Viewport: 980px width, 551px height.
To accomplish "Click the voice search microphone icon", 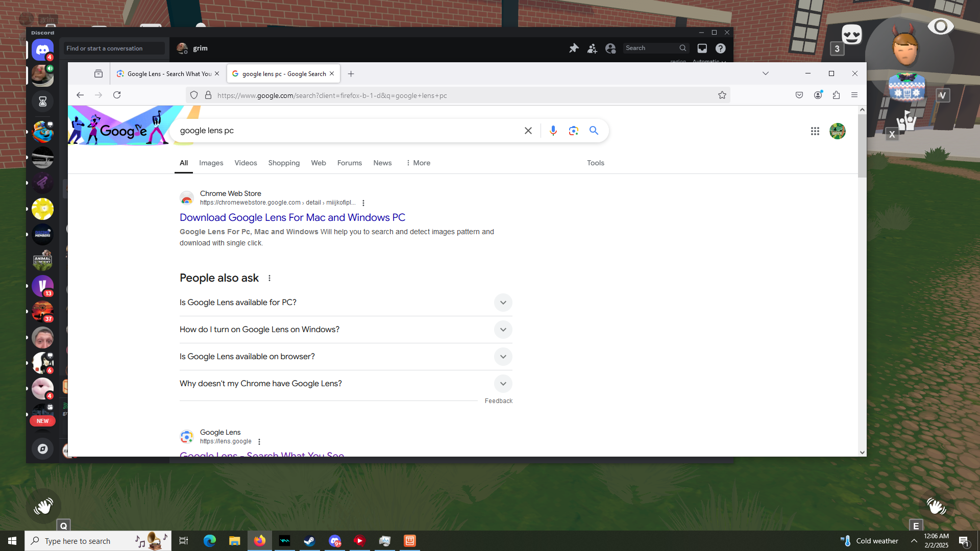I will tap(553, 131).
